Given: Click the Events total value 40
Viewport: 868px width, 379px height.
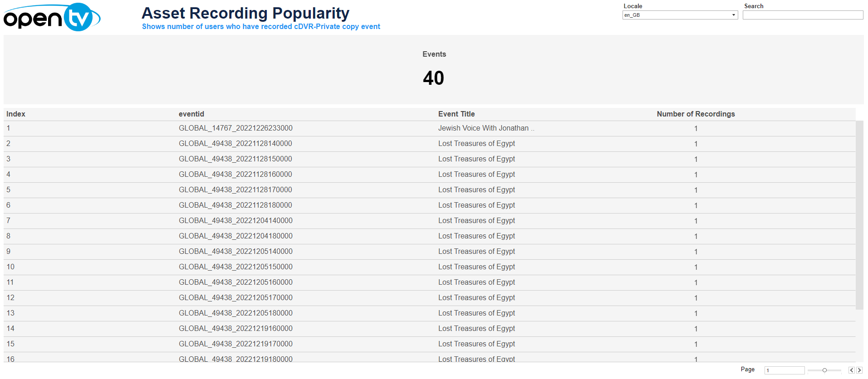Looking at the screenshot, I should (x=433, y=78).
